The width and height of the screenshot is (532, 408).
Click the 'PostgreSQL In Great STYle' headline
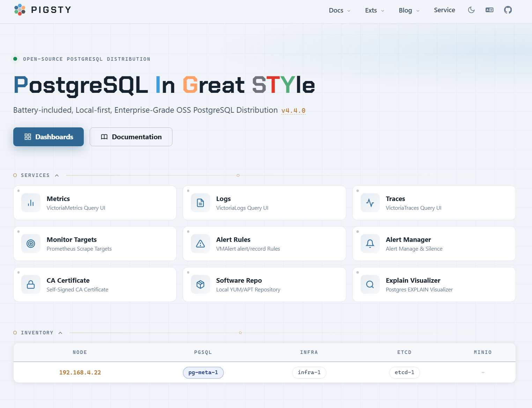pos(164,86)
